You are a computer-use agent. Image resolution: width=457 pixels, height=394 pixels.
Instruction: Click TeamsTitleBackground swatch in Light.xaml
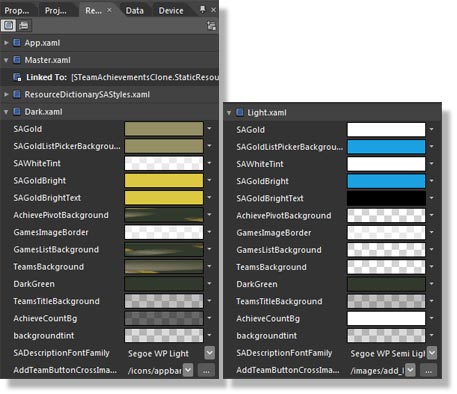[x=386, y=301]
